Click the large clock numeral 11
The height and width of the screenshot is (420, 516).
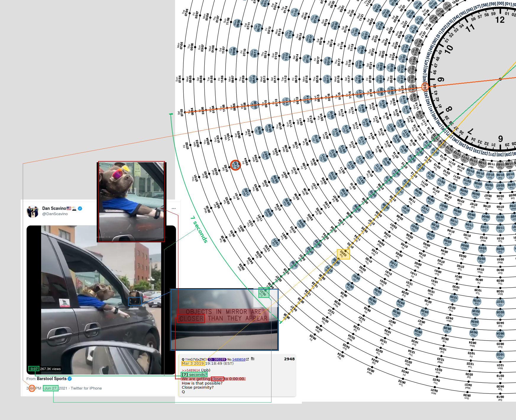click(x=470, y=28)
